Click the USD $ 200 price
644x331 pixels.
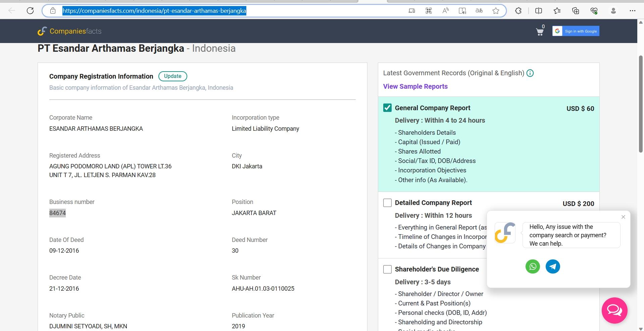578,204
